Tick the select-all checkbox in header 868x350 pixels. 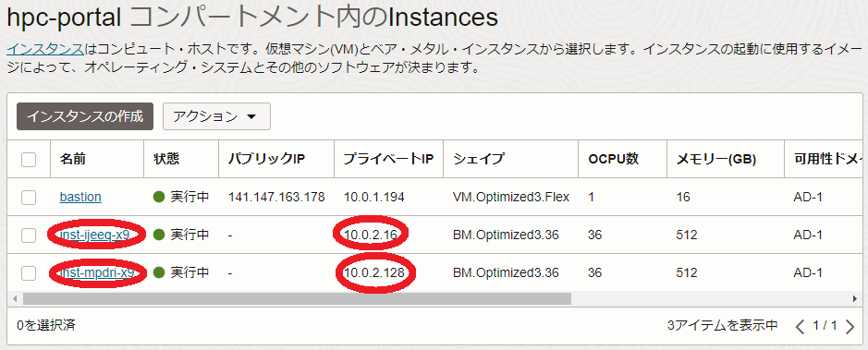(x=29, y=160)
